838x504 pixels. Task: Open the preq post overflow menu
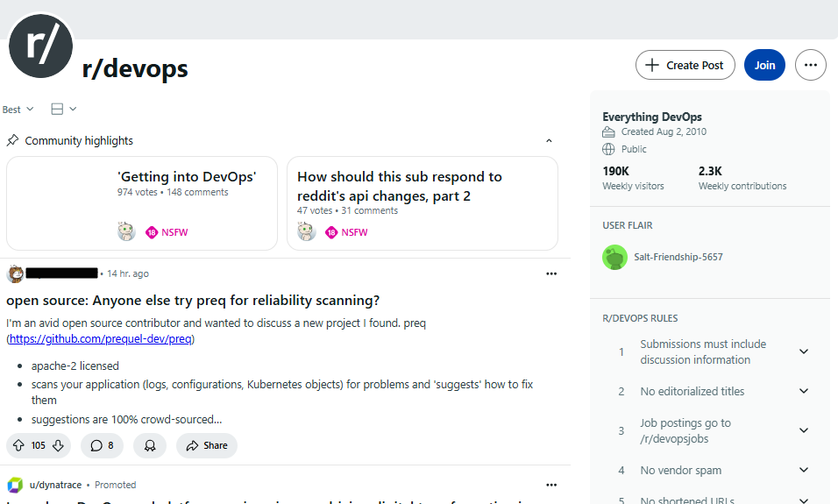coord(551,273)
